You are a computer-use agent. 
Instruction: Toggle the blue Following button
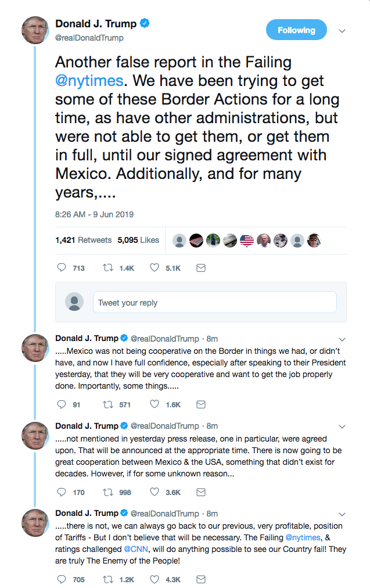tap(296, 30)
